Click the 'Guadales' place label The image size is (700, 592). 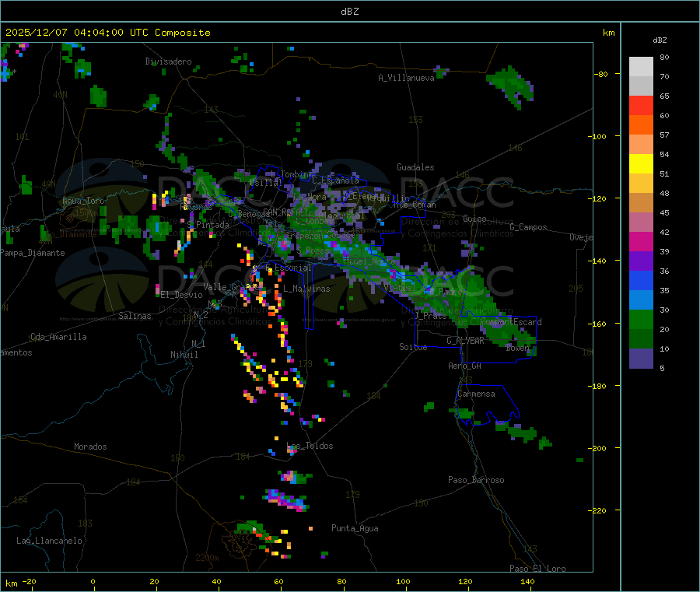pos(415,167)
